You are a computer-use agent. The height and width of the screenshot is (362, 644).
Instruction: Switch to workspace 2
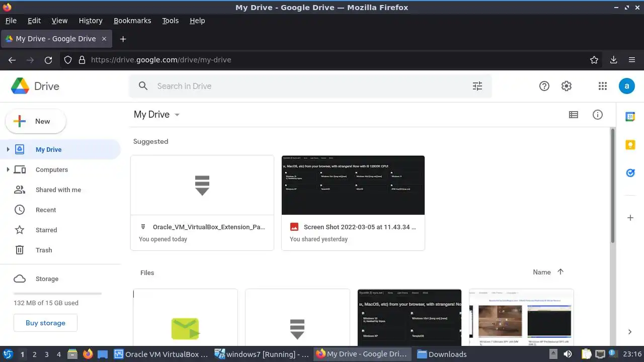34,354
